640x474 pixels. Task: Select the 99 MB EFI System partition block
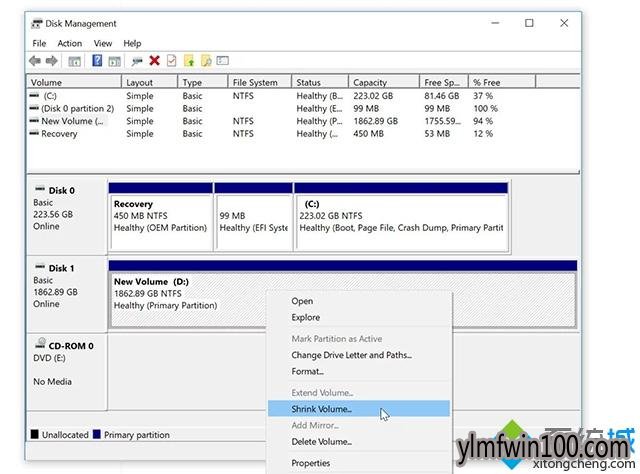pos(253,217)
